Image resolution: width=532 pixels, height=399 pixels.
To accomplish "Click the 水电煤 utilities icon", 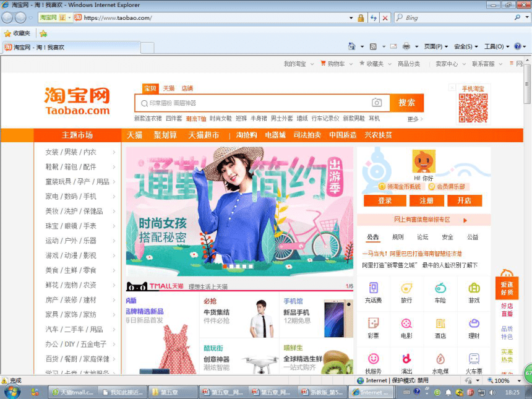I will pyautogui.click(x=440, y=359).
